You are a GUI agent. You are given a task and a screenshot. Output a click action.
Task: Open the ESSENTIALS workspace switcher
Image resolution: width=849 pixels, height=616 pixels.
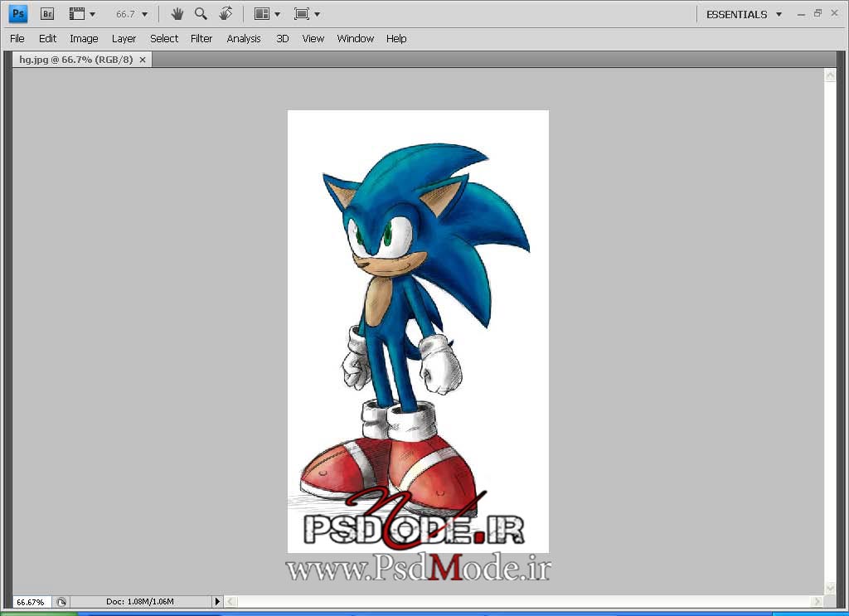[744, 15]
